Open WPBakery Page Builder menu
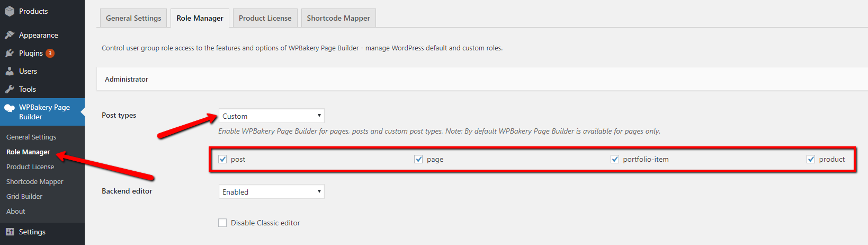The height and width of the screenshot is (245, 868). (42, 112)
